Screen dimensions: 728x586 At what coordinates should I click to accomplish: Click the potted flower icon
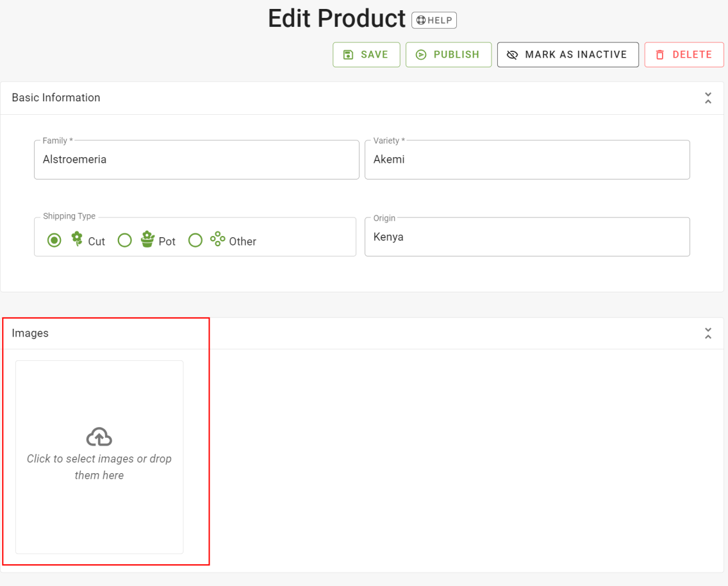click(147, 239)
